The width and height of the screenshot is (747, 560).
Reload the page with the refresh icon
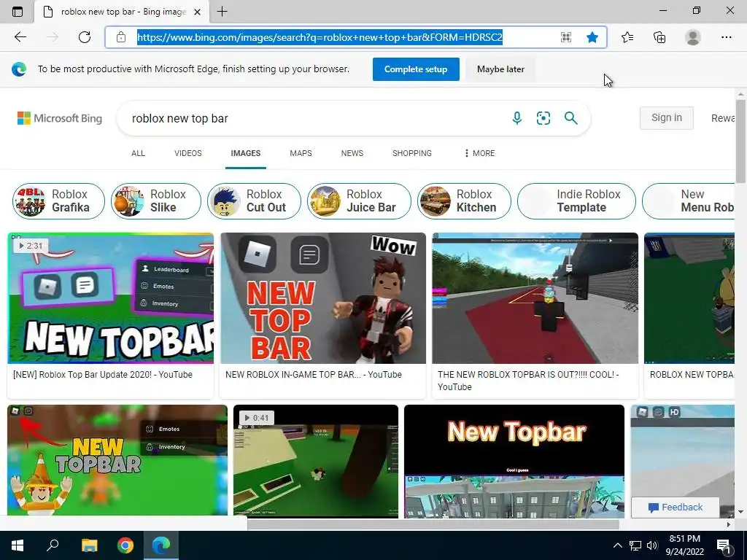click(x=85, y=37)
